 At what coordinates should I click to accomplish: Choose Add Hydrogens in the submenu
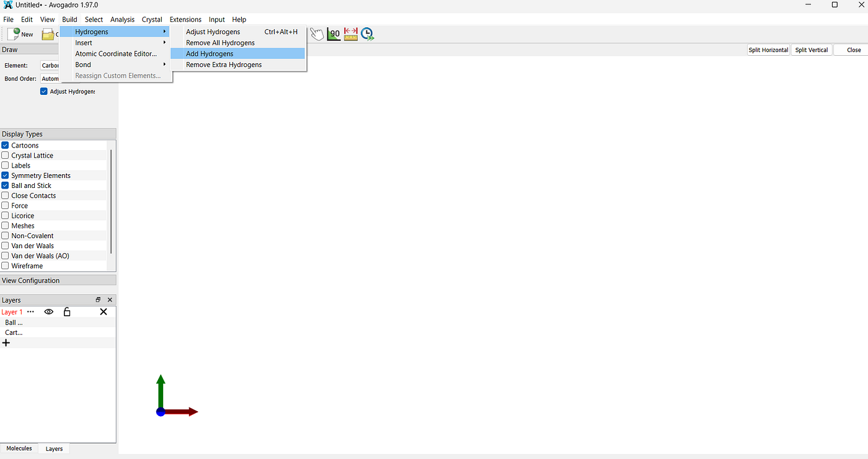[238, 54]
